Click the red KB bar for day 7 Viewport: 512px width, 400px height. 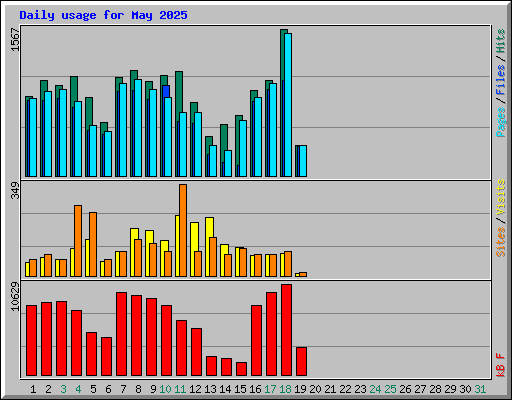click(121, 334)
